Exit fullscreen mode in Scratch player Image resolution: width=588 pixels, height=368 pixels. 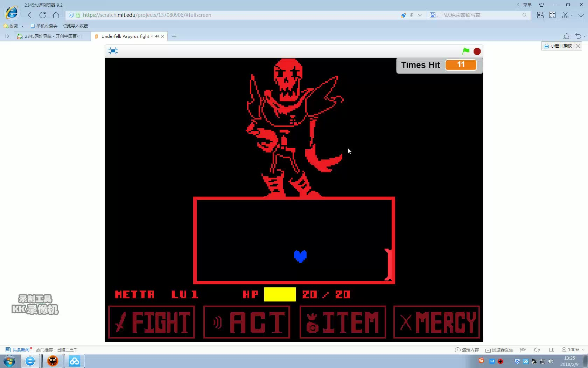pyautogui.click(x=113, y=51)
